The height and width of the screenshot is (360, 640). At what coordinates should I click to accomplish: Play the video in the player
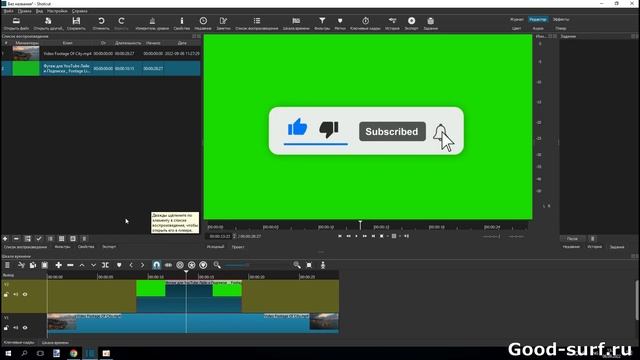(356, 236)
